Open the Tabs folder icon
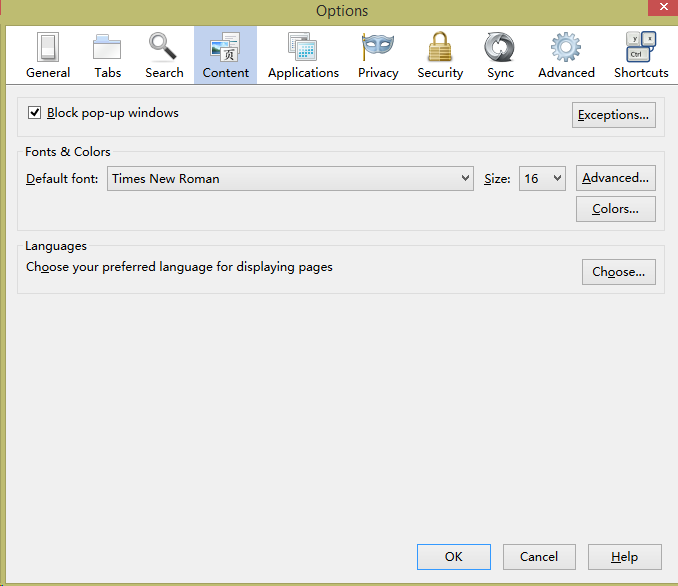Screen dimensions: 678x586 pos(107,47)
